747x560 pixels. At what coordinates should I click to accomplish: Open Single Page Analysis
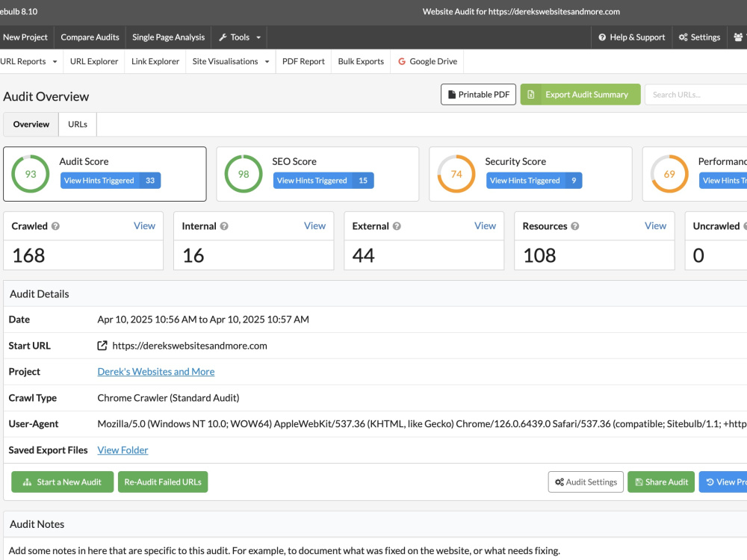168,37
